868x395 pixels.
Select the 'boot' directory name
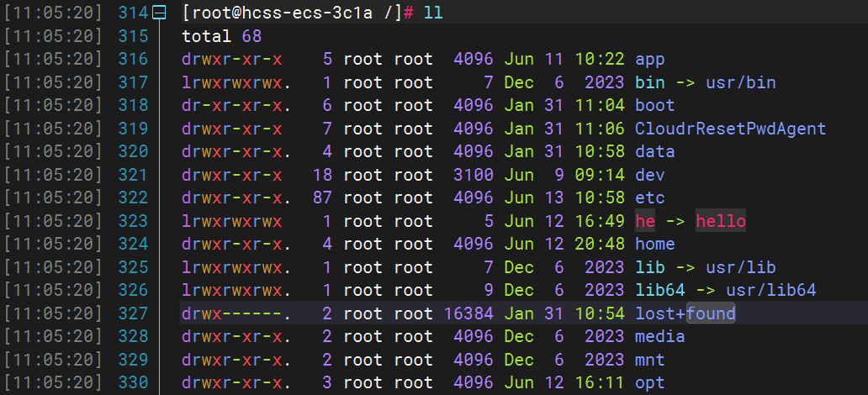pyautogui.click(x=655, y=106)
